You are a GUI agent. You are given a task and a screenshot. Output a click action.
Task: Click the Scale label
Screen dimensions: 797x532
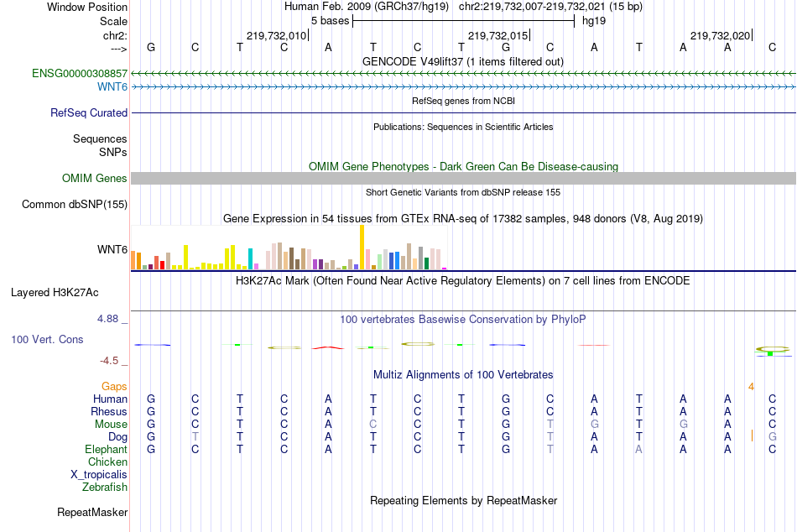(x=113, y=21)
